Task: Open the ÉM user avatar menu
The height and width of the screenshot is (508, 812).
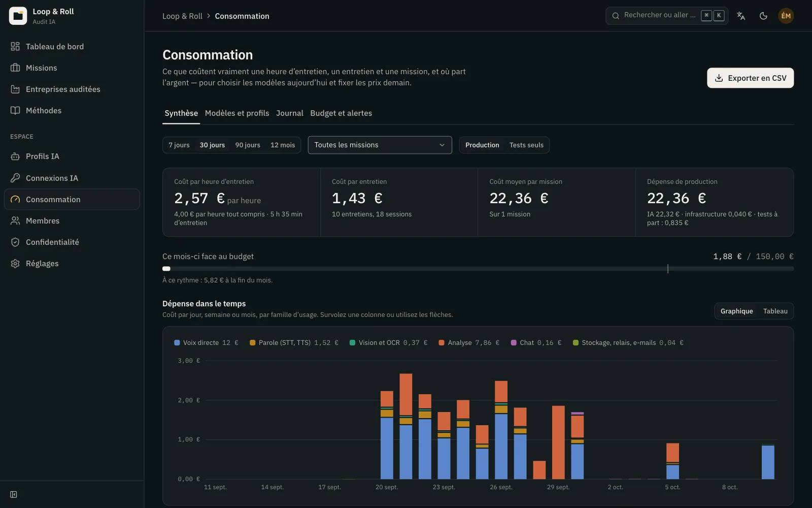Action: tap(786, 16)
